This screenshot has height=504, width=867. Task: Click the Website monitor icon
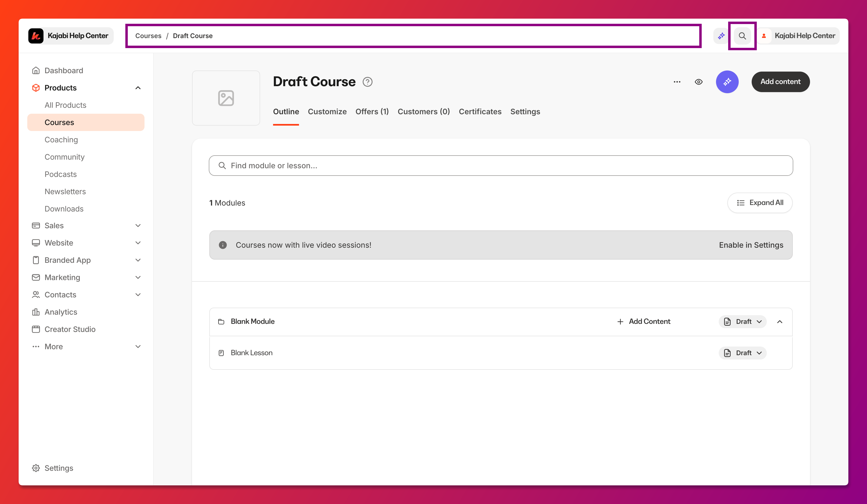(x=36, y=243)
